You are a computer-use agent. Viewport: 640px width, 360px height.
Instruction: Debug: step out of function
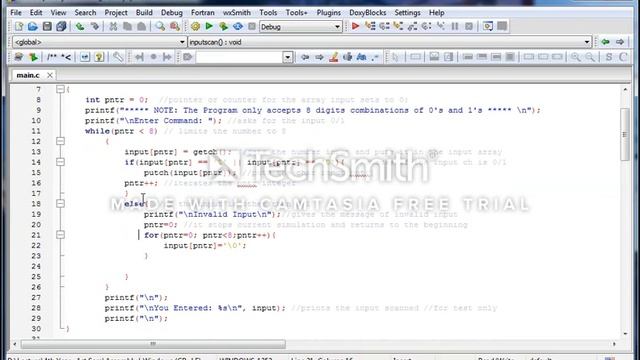coord(413,27)
